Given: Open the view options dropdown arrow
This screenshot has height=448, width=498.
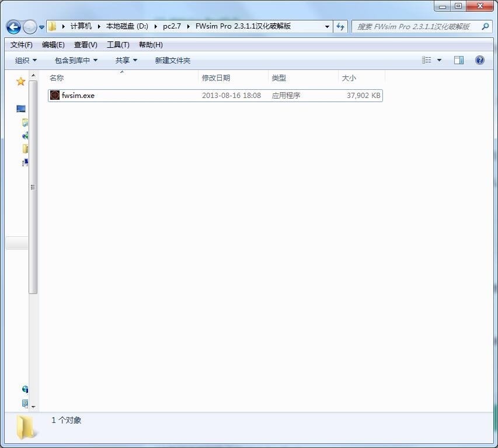Looking at the screenshot, I should click(439, 60).
